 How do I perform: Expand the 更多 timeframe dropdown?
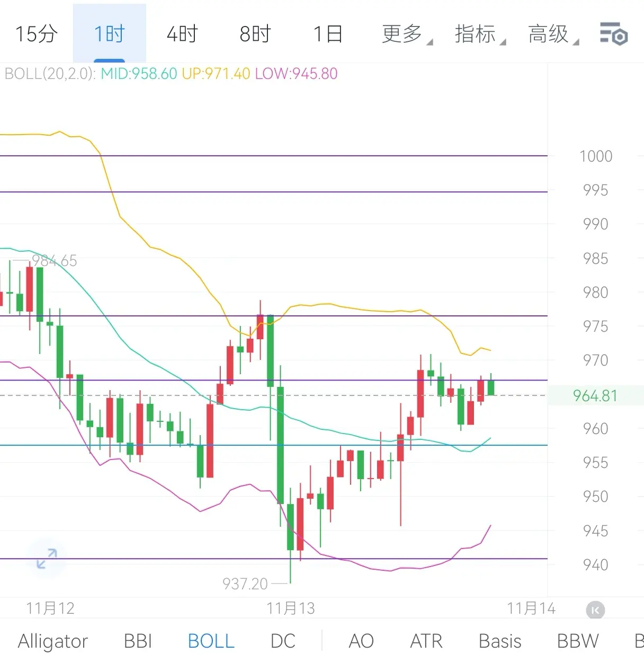[x=407, y=34]
